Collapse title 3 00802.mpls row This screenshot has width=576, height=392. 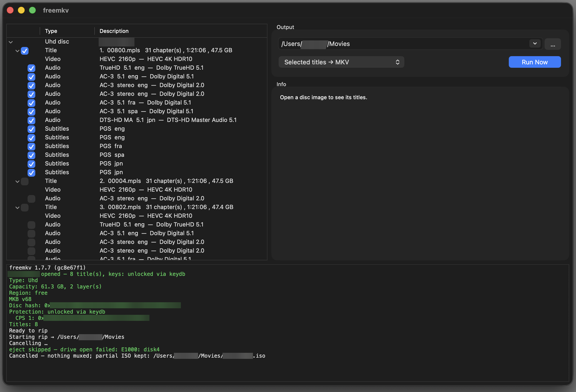tap(17, 207)
